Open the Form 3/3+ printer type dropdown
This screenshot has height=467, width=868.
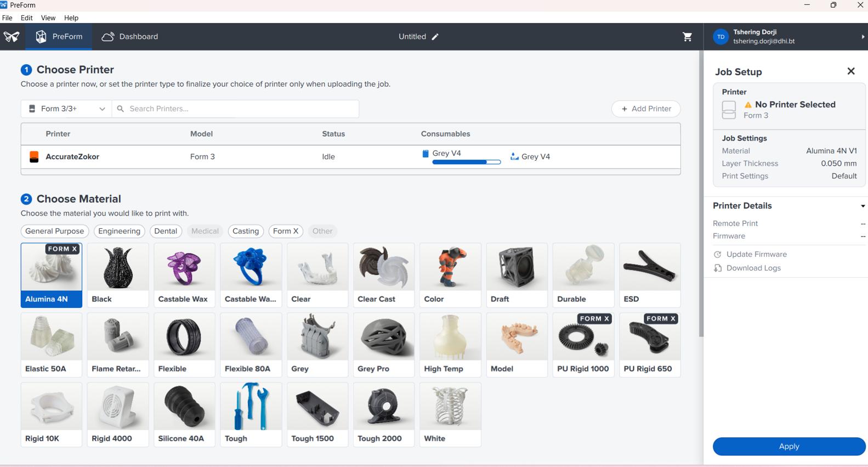coord(66,109)
